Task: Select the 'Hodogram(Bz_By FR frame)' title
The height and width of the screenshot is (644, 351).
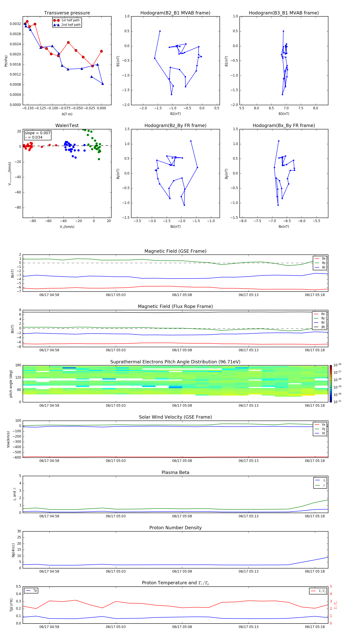Action: (175, 125)
